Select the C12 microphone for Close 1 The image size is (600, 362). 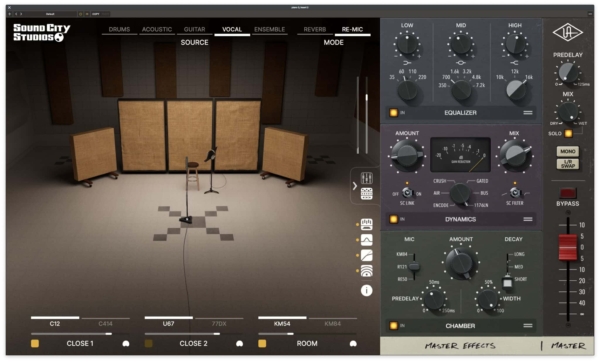(55, 324)
